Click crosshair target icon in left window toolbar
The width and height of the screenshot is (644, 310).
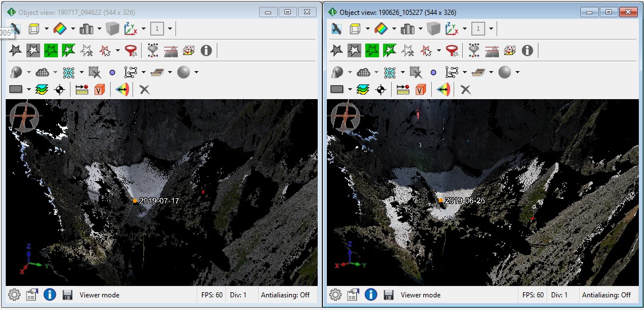59,89
